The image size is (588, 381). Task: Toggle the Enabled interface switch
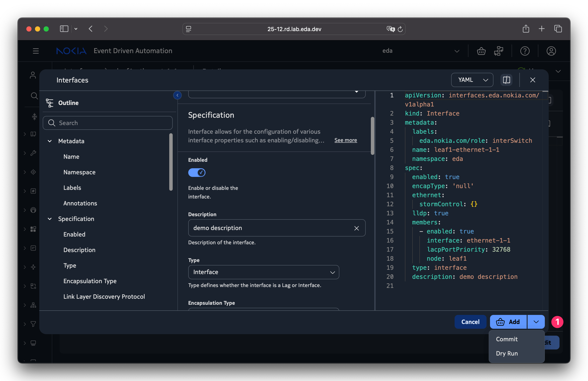click(x=197, y=172)
